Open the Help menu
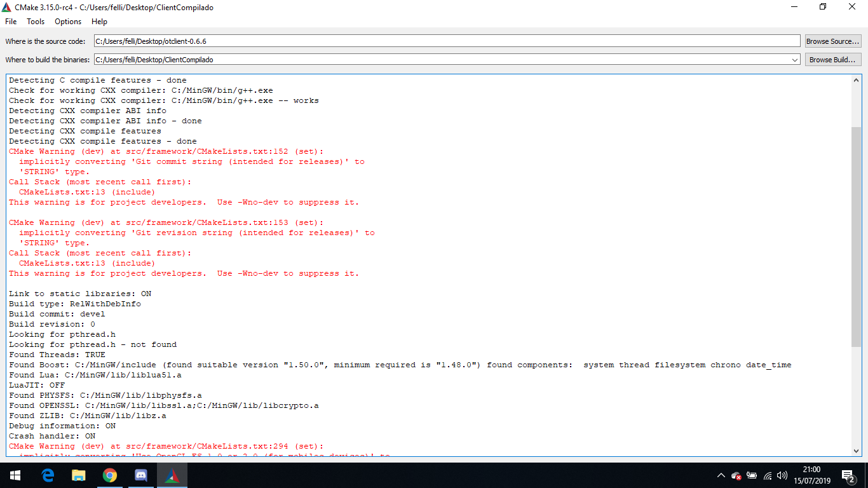 (x=100, y=22)
